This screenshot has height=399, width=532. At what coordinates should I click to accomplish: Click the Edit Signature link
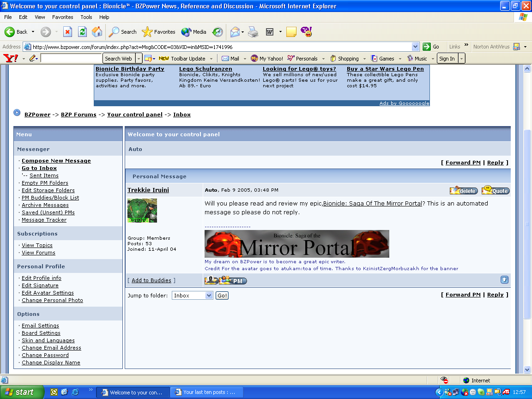tap(40, 285)
